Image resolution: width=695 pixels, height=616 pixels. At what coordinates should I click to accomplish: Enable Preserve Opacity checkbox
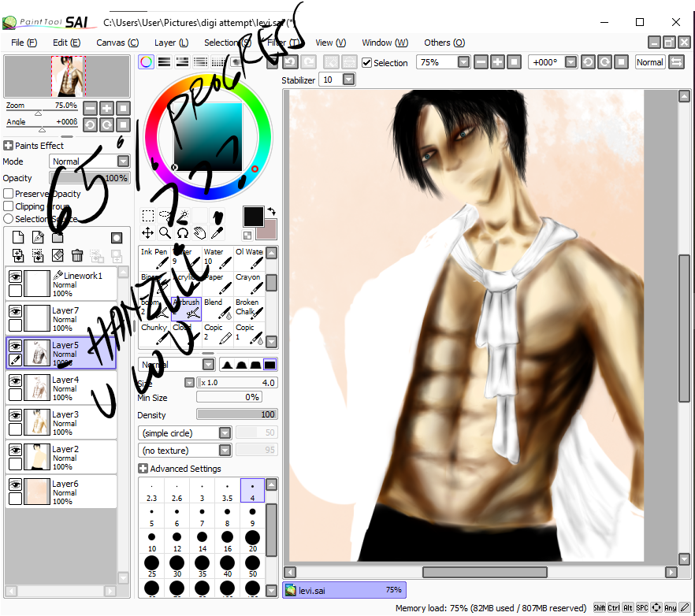click(8, 194)
